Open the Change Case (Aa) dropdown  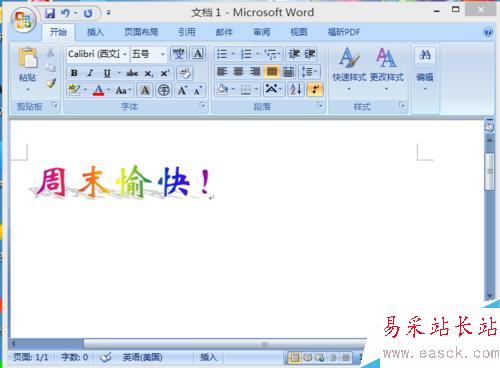[123, 90]
